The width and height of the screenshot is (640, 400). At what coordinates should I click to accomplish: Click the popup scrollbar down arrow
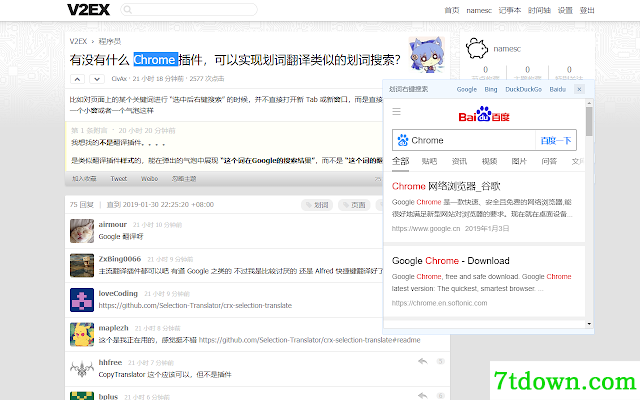589,324
